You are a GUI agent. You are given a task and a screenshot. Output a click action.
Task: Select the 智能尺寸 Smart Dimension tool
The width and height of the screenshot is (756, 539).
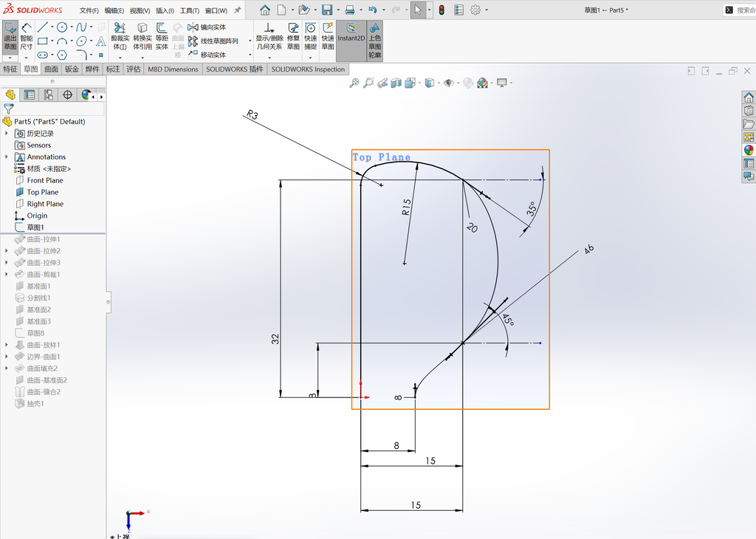coord(27,36)
